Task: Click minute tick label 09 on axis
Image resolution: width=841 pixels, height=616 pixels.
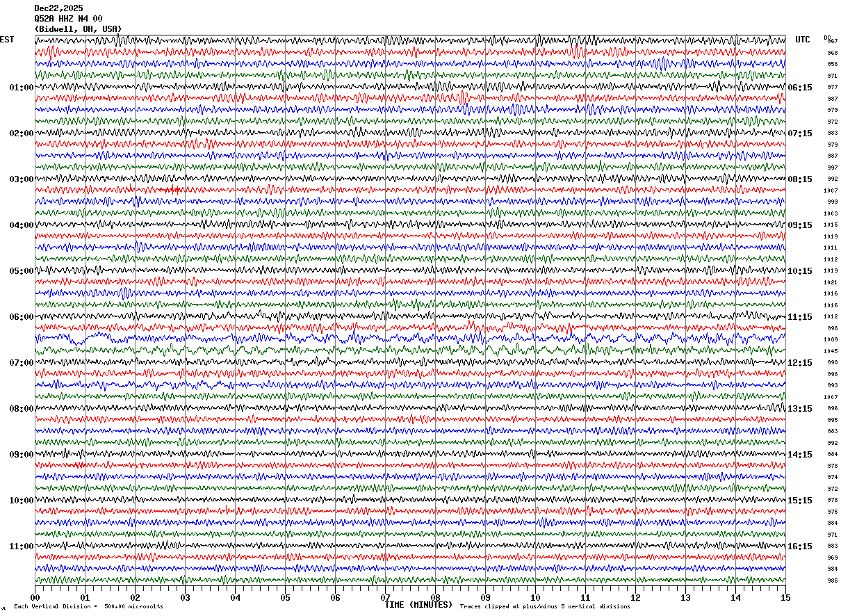Action: [x=485, y=597]
